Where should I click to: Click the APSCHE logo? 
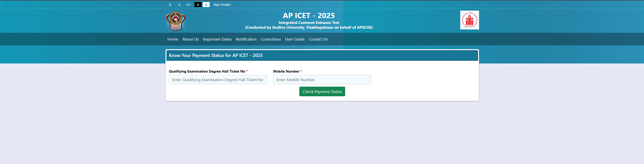470,20
